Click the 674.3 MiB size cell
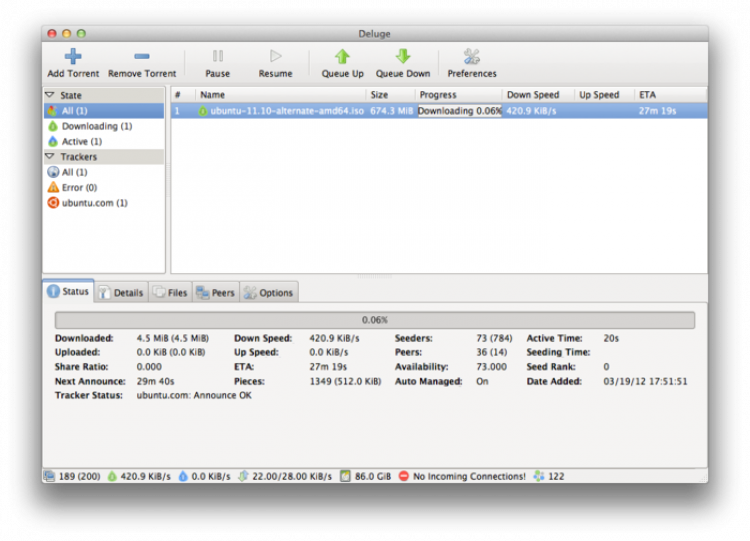This screenshot has width=750, height=541. point(391,110)
